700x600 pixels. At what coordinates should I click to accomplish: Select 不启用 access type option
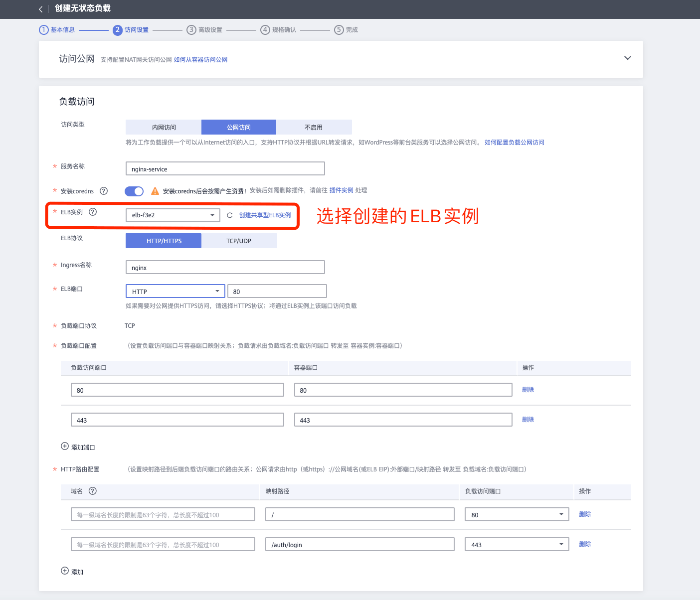pyautogui.click(x=314, y=127)
